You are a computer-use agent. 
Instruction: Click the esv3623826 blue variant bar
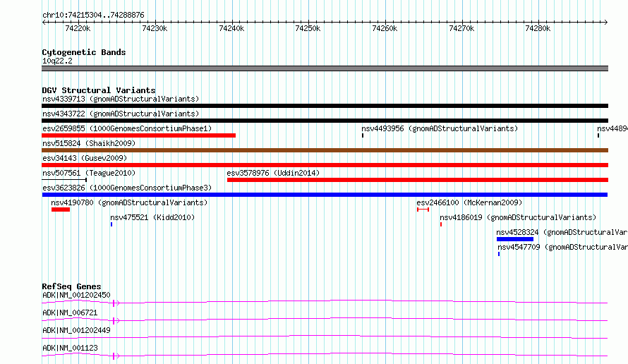325,195
